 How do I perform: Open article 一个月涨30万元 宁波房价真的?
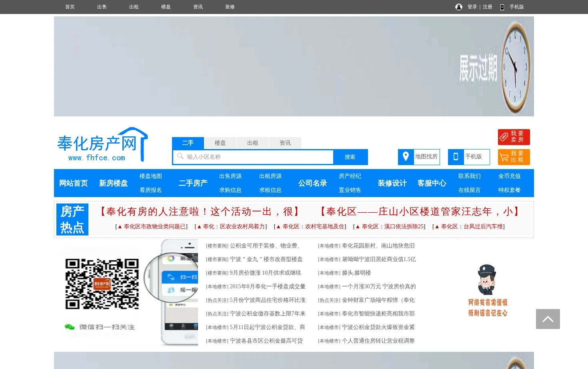(x=379, y=287)
